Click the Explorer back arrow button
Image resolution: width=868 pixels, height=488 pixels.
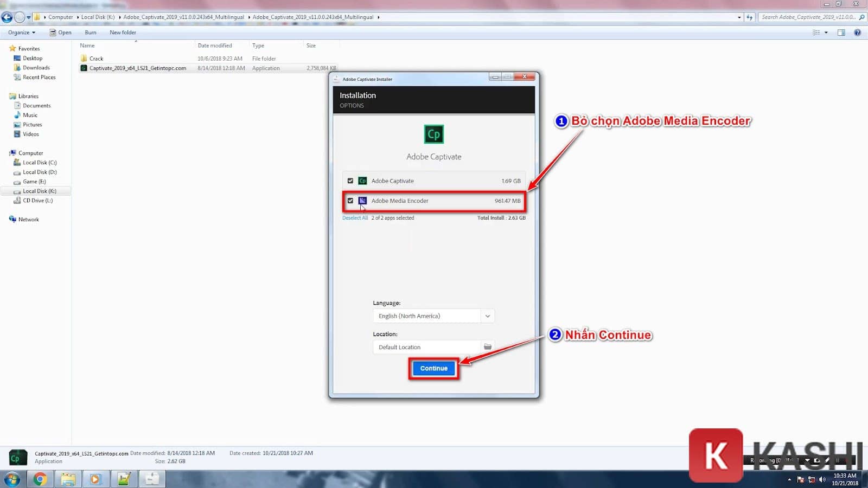click(7, 17)
